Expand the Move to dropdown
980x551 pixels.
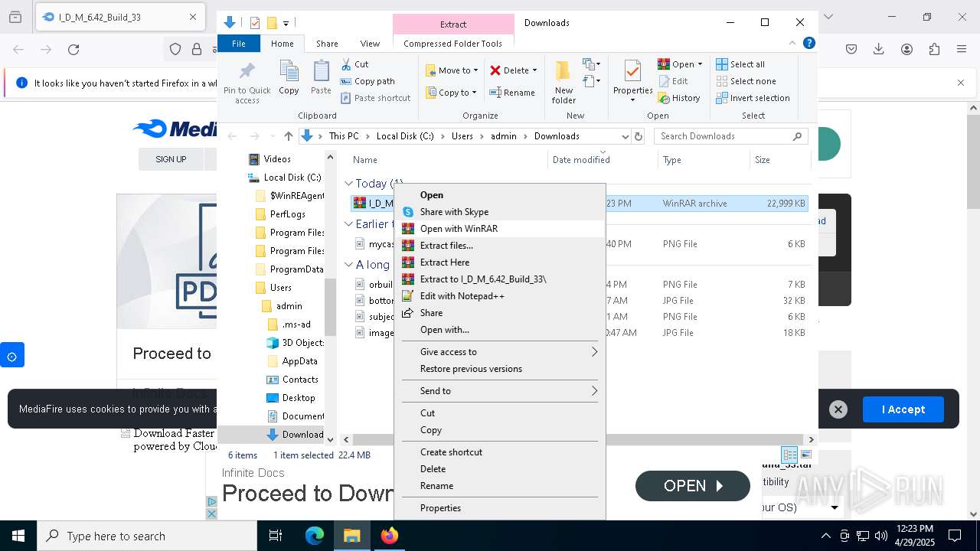[x=475, y=70]
